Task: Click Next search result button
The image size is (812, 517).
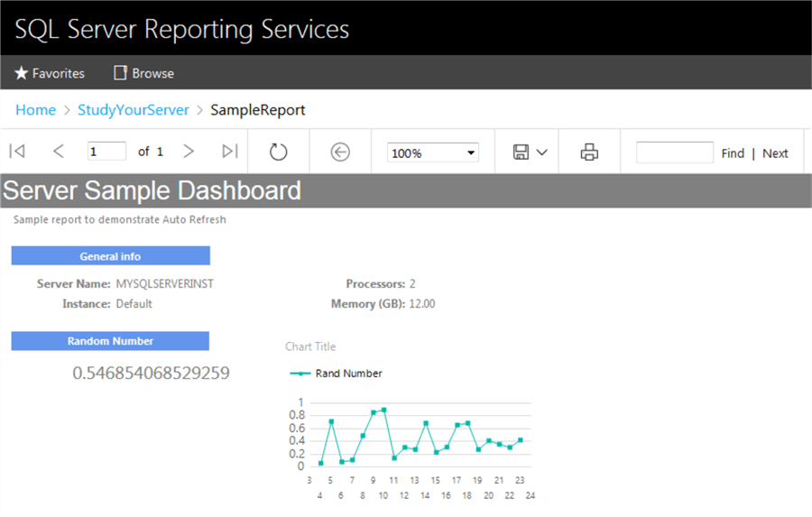Action: click(775, 153)
